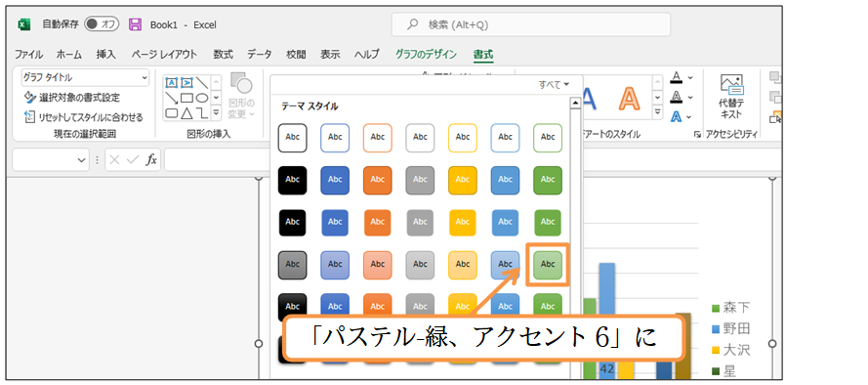
Task: Click the blue text effects A icon
Action: (x=676, y=116)
